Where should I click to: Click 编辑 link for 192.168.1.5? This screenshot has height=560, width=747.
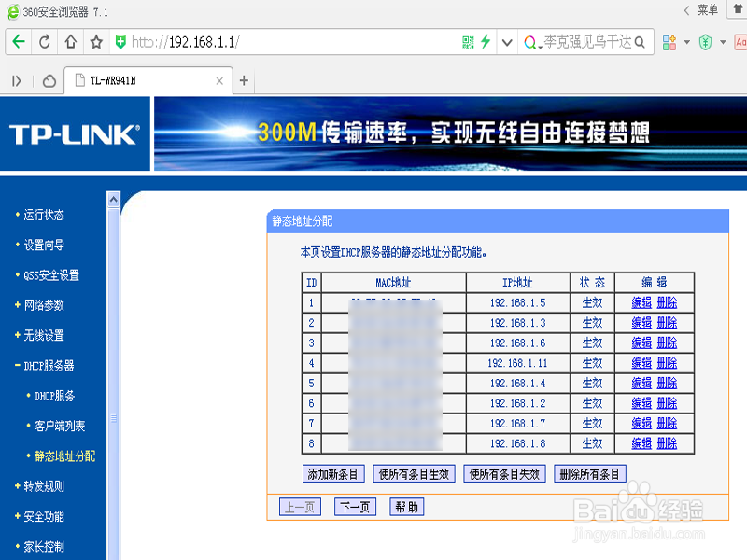point(641,302)
